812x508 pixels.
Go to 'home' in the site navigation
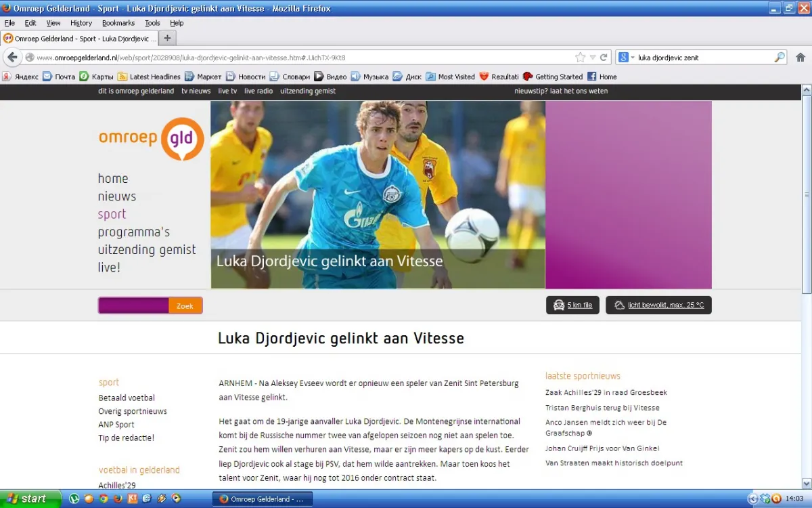(x=113, y=178)
